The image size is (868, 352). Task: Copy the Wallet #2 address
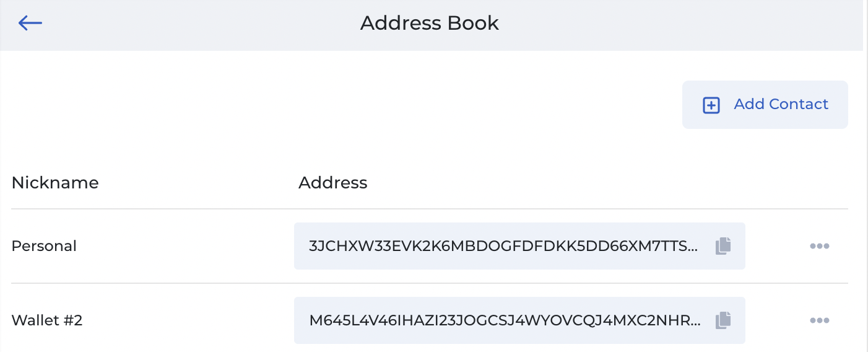coord(723,320)
